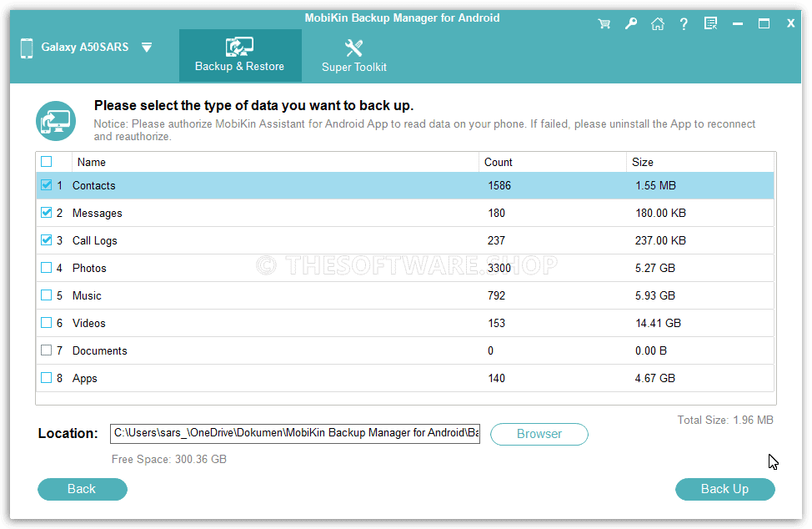The height and width of the screenshot is (529, 812).
Task: Go to home via house icon
Action: click(658, 24)
